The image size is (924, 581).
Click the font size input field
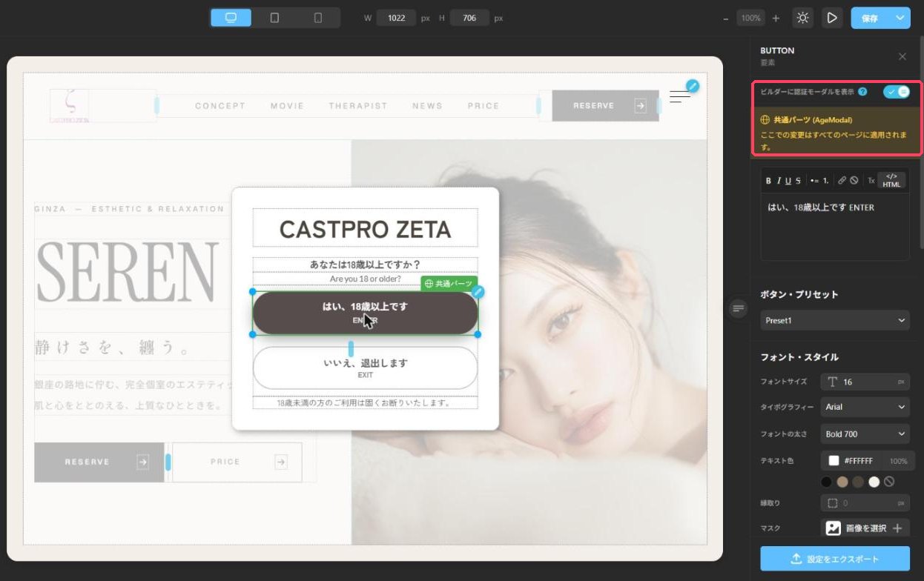(865, 382)
